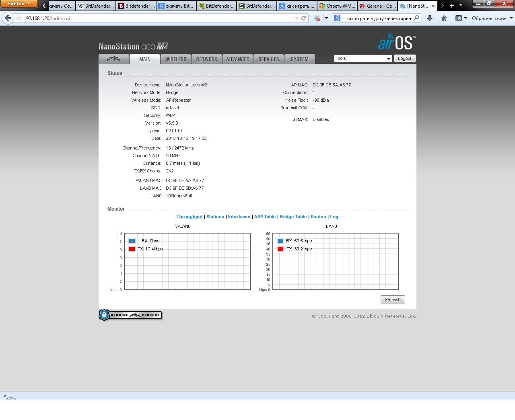The height and width of the screenshot is (420, 515).
Task: Open the Routes link
Action: tap(318, 217)
